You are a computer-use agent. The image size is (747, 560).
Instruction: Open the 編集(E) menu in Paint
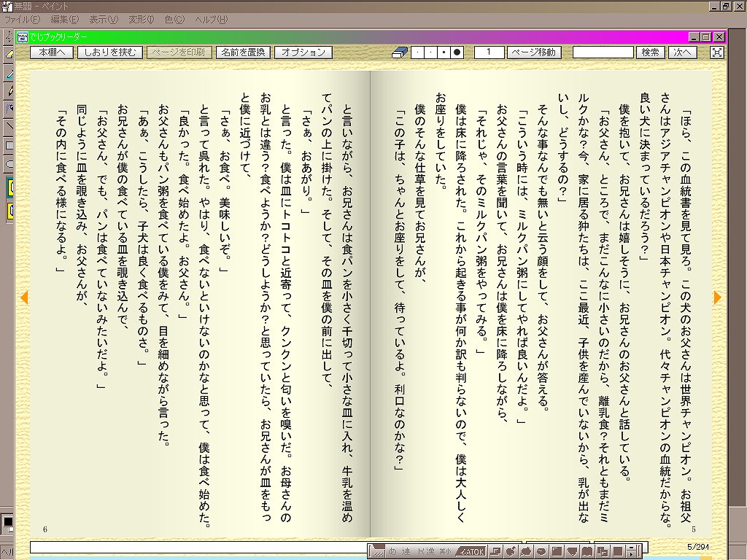coord(65,20)
